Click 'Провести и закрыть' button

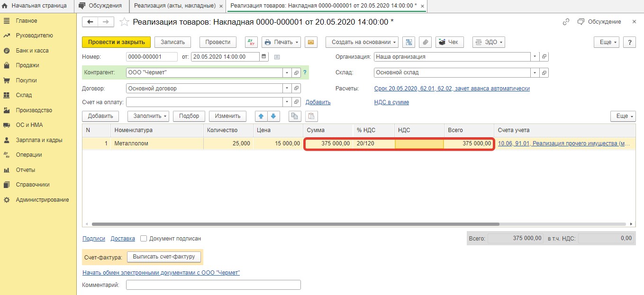116,42
